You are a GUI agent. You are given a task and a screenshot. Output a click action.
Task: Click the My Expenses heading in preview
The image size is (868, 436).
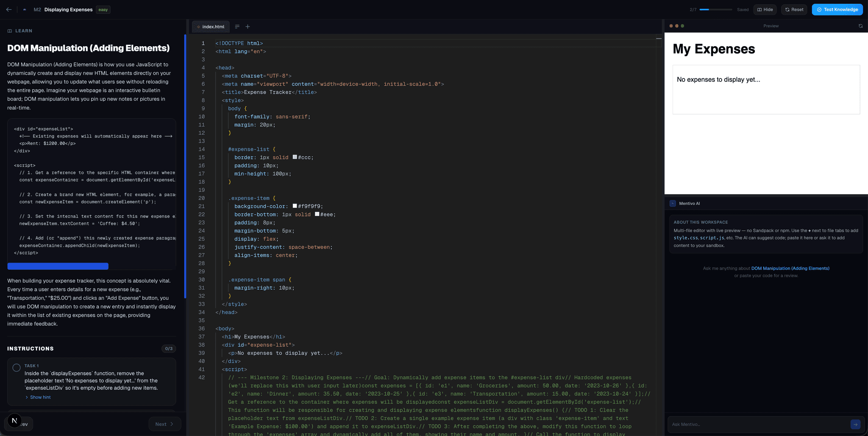coord(714,49)
